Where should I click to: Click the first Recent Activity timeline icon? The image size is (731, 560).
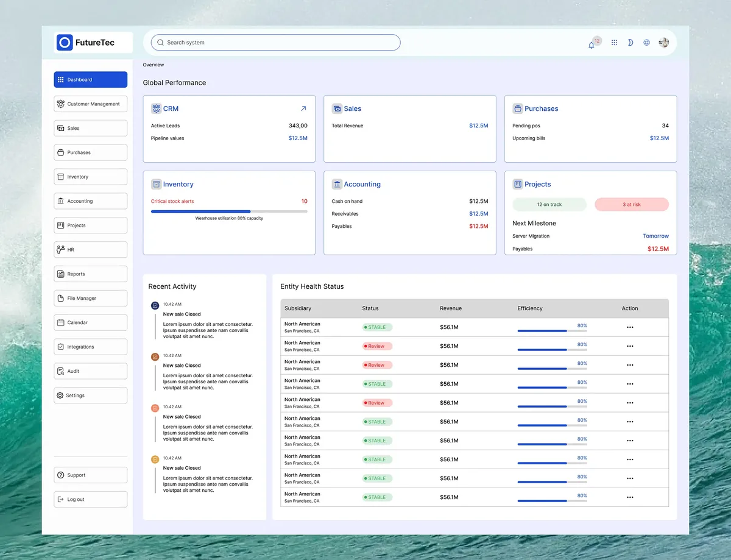(155, 305)
